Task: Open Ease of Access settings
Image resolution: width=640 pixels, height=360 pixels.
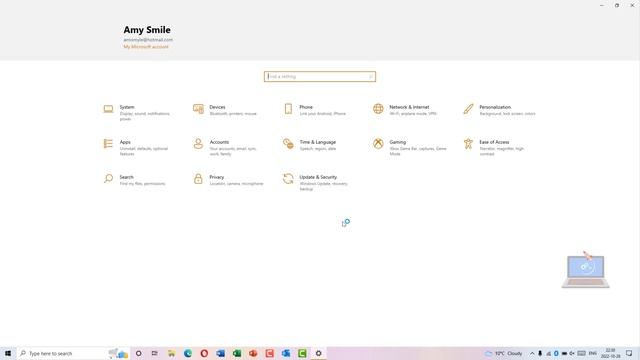Action: click(494, 148)
